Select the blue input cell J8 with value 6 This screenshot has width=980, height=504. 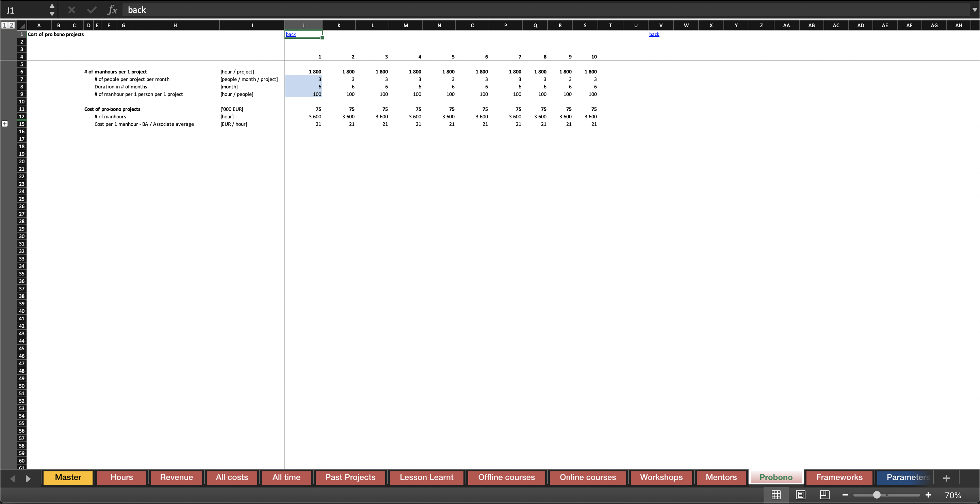304,87
